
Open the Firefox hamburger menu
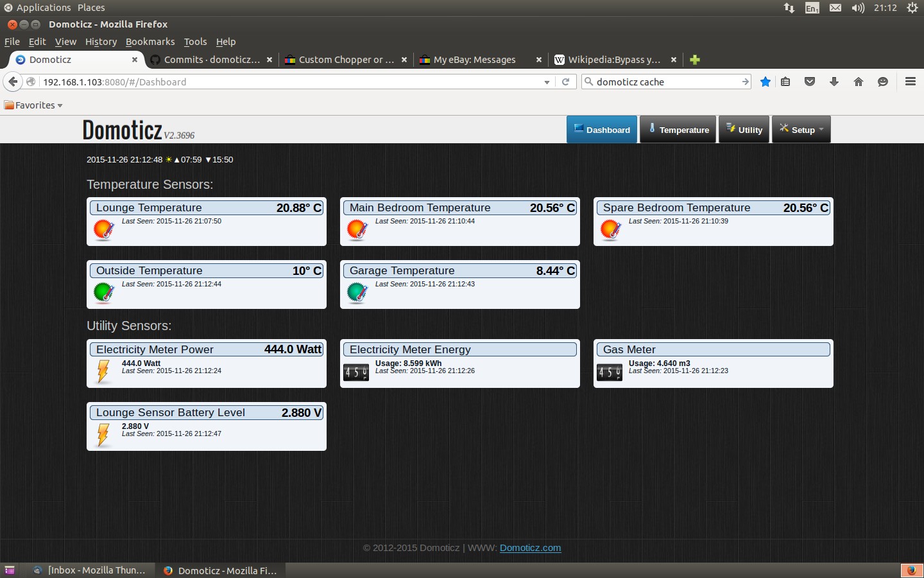coord(910,82)
